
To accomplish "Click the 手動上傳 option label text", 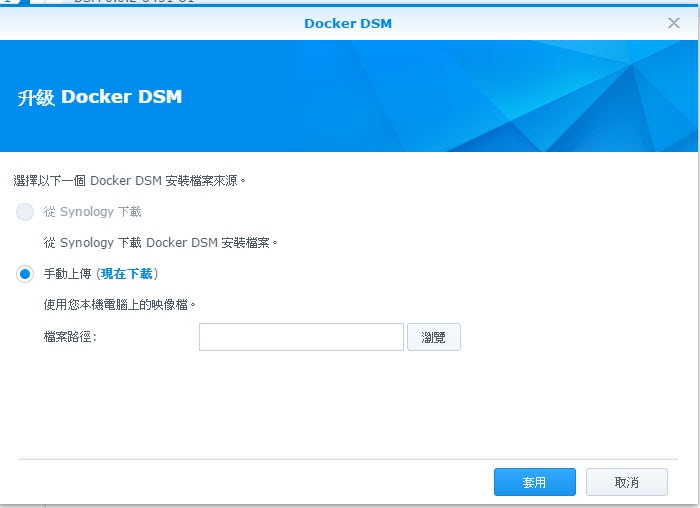I will coord(67,274).
